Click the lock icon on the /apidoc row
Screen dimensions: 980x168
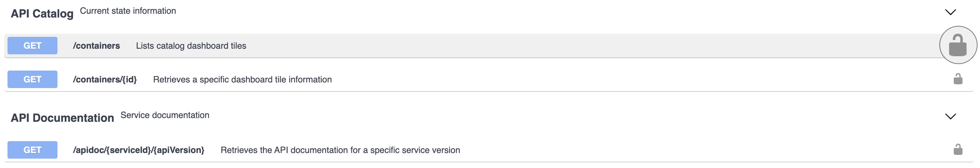point(958,150)
